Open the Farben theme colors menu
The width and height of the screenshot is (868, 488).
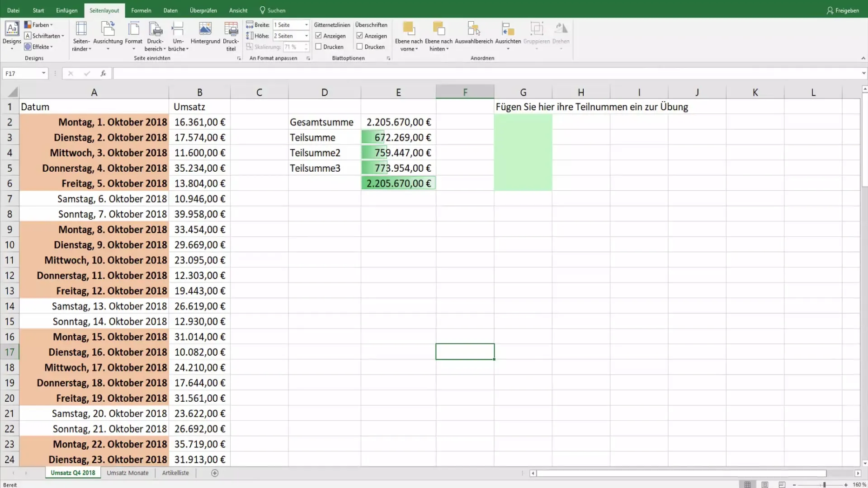[38, 25]
